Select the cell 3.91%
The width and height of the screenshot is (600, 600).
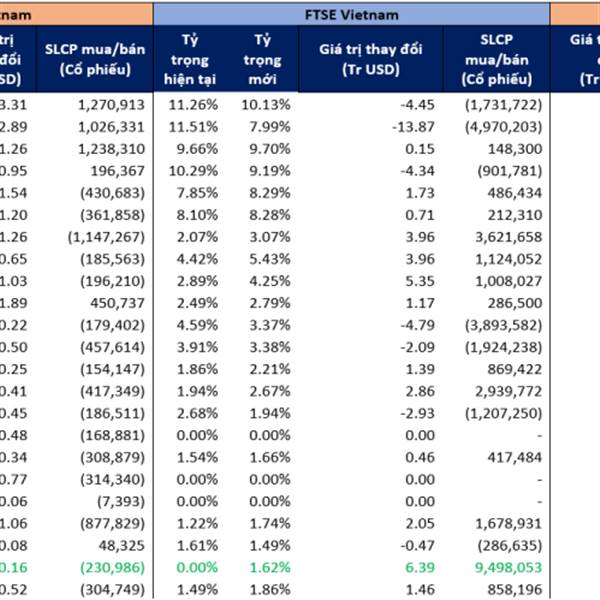[x=197, y=347]
